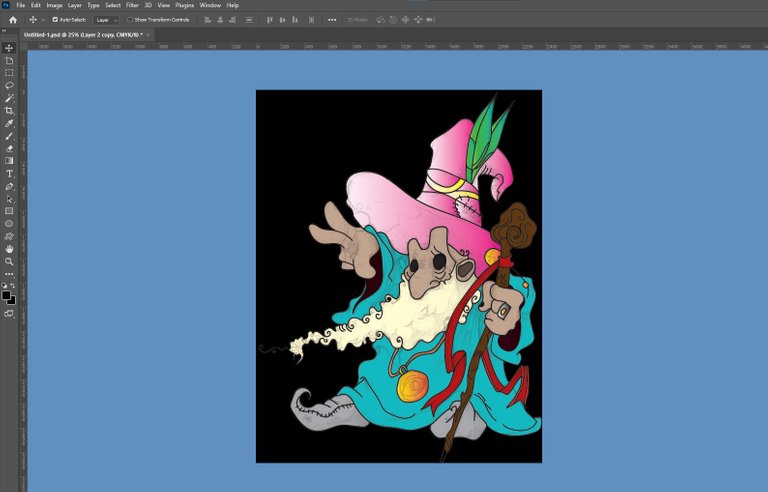Open the Type menu
Screen dimensions: 768x492
pos(93,5)
